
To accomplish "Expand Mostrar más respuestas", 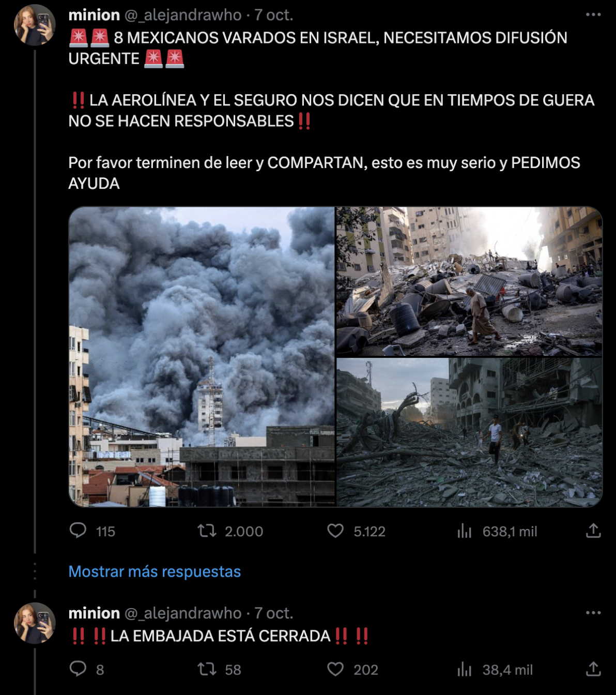I will click(155, 571).
